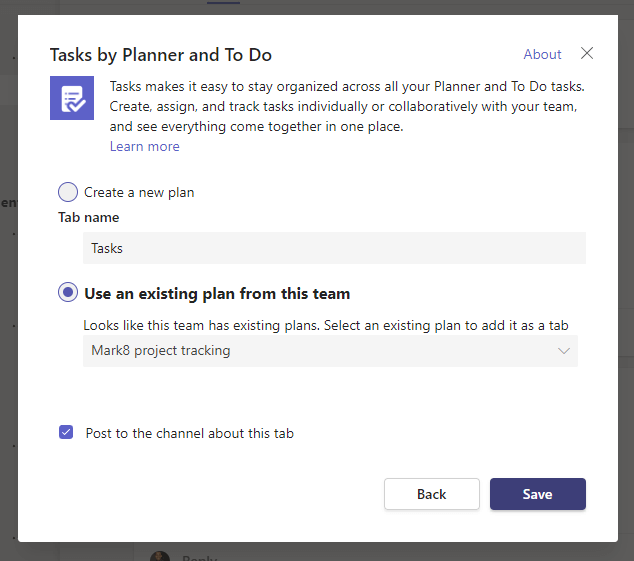Uncheck Post to the channel about this tab
The height and width of the screenshot is (561, 634).
click(x=66, y=432)
